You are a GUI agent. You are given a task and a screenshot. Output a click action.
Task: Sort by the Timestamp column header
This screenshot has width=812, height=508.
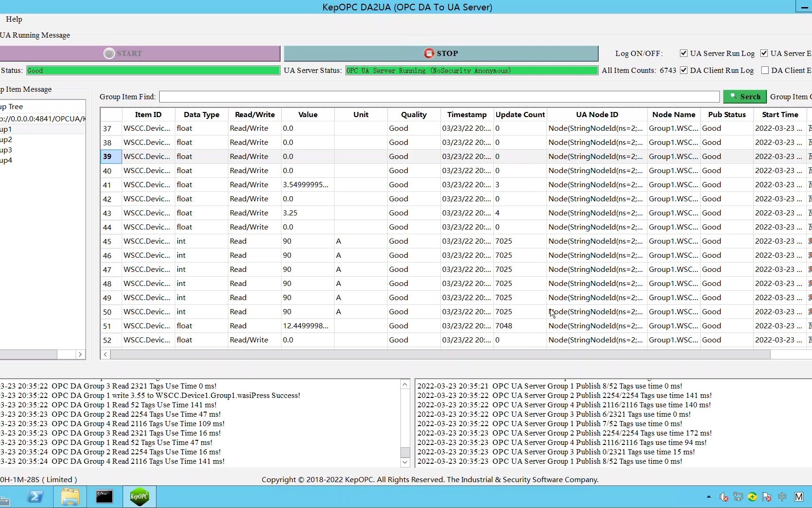[467, 114]
